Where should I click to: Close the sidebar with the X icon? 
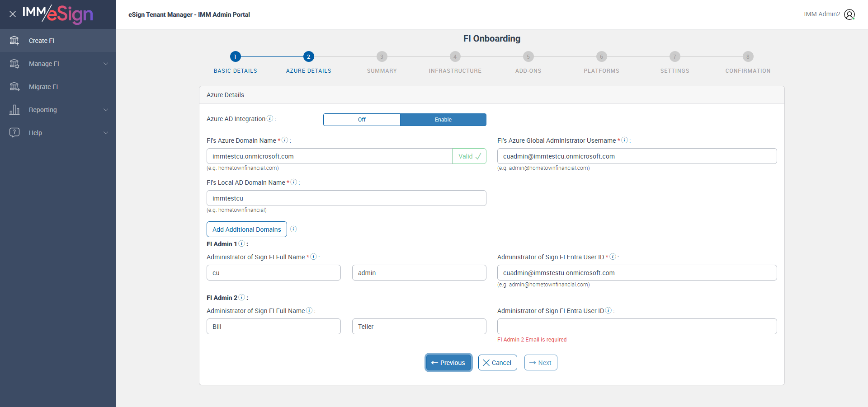(13, 14)
